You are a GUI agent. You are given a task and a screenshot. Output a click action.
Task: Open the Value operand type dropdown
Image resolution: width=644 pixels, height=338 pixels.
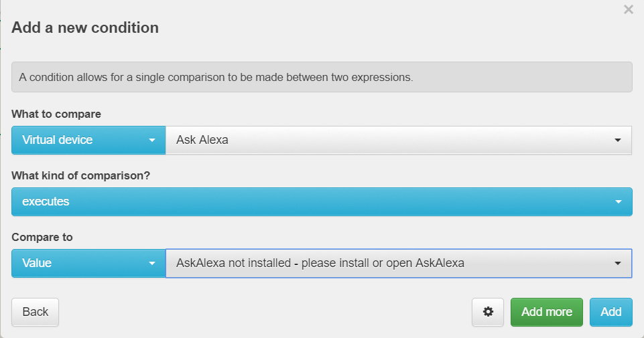88,263
